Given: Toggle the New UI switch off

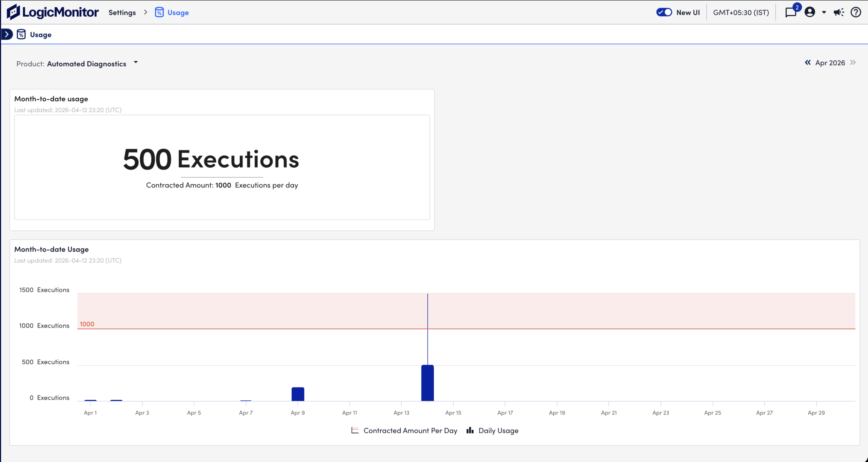Looking at the screenshot, I should tap(664, 12).
